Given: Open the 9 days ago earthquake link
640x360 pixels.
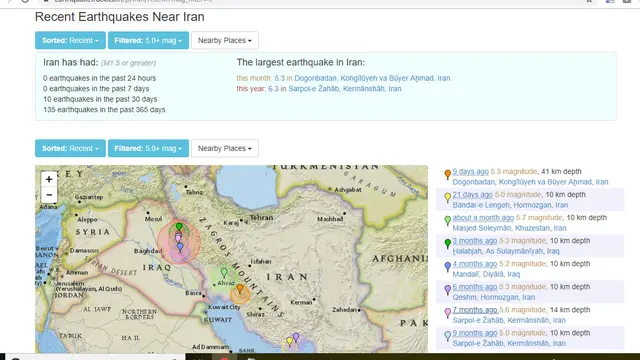Looking at the screenshot, I should pos(470,171).
